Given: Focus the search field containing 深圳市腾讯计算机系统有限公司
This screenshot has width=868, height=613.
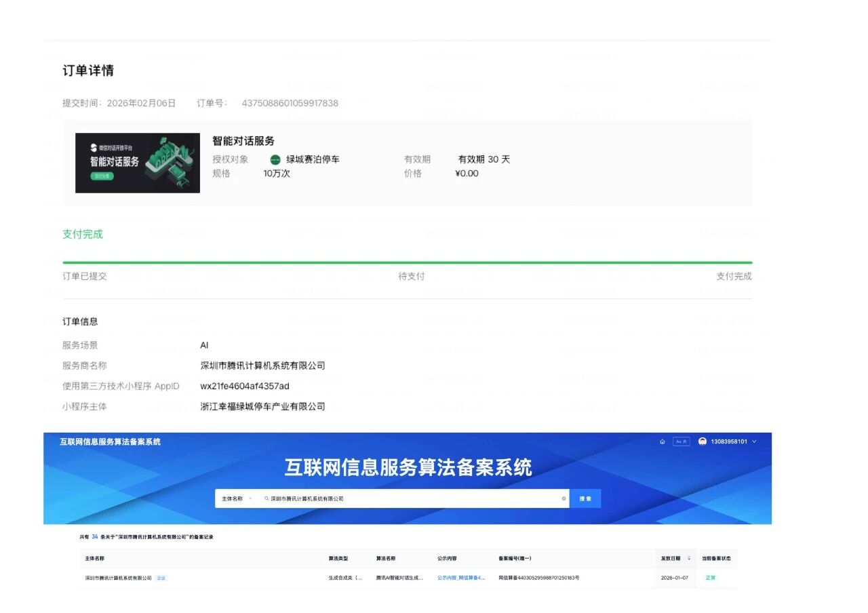Looking at the screenshot, I should (414, 498).
